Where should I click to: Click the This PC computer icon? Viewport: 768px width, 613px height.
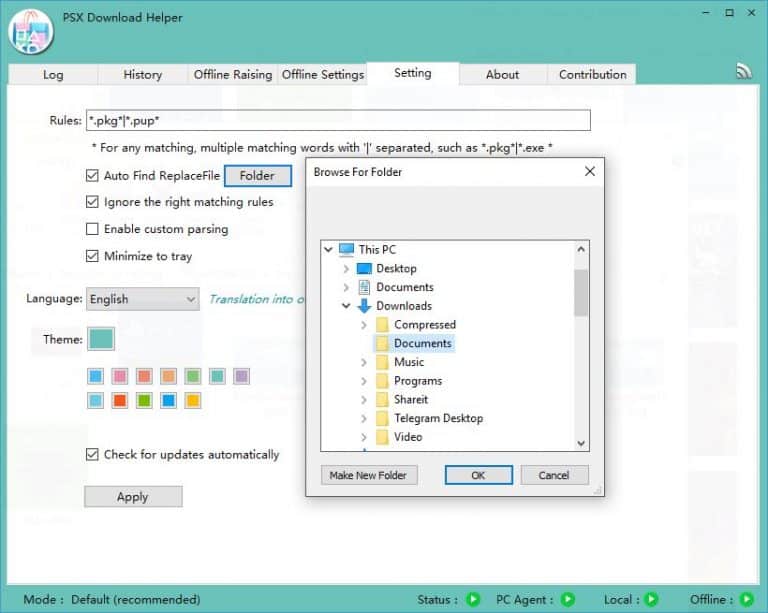(x=346, y=249)
